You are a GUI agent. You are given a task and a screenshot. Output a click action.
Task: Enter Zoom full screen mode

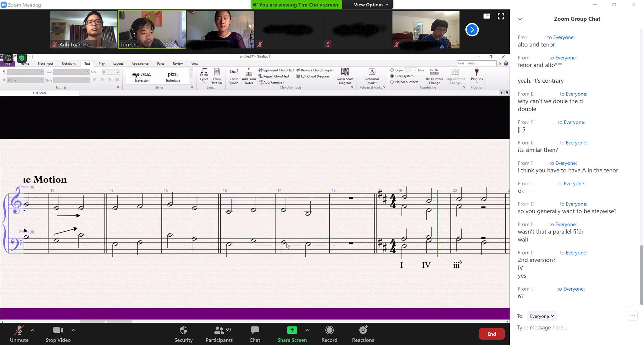[501, 16]
